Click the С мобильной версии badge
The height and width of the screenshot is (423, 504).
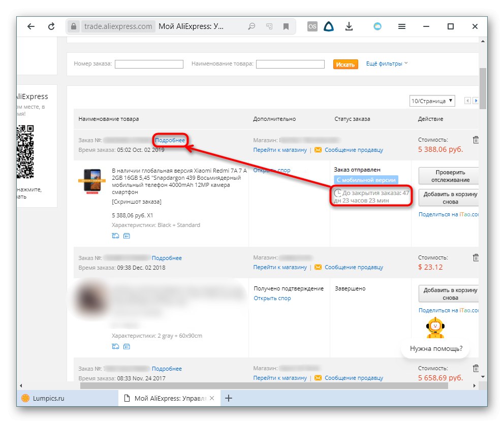click(x=366, y=180)
